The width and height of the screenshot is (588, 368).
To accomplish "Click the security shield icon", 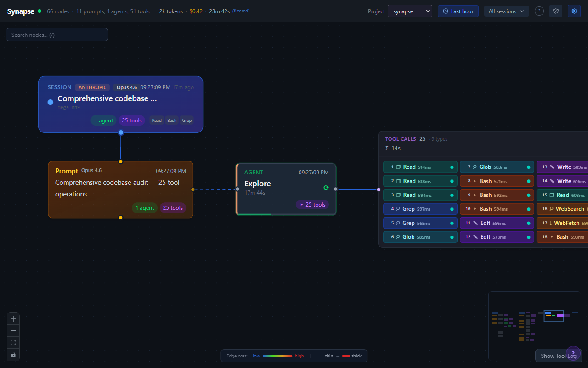I will [556, 11].
